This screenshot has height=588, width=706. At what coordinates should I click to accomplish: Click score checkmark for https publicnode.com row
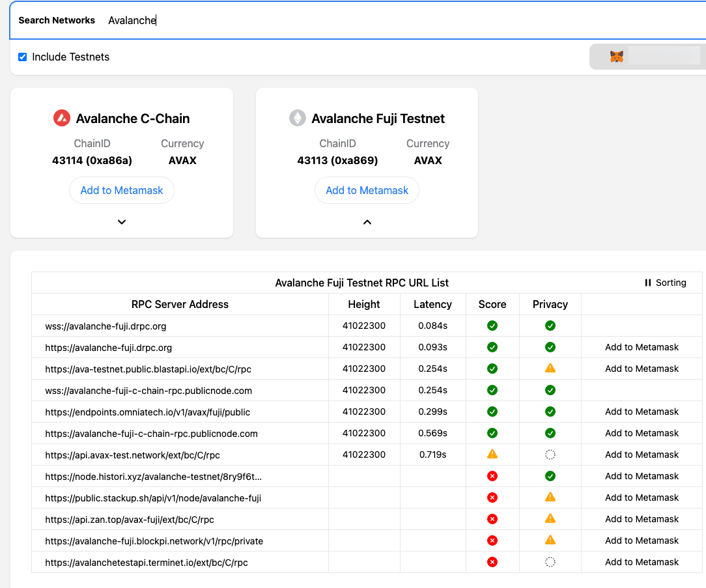point(492,433)
